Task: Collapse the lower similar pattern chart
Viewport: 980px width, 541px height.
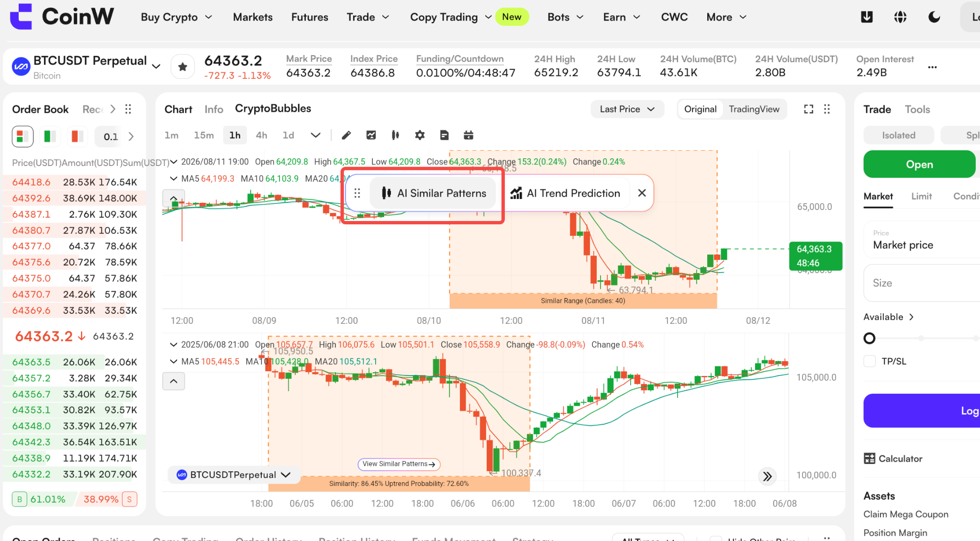Action: coord(174,381)
